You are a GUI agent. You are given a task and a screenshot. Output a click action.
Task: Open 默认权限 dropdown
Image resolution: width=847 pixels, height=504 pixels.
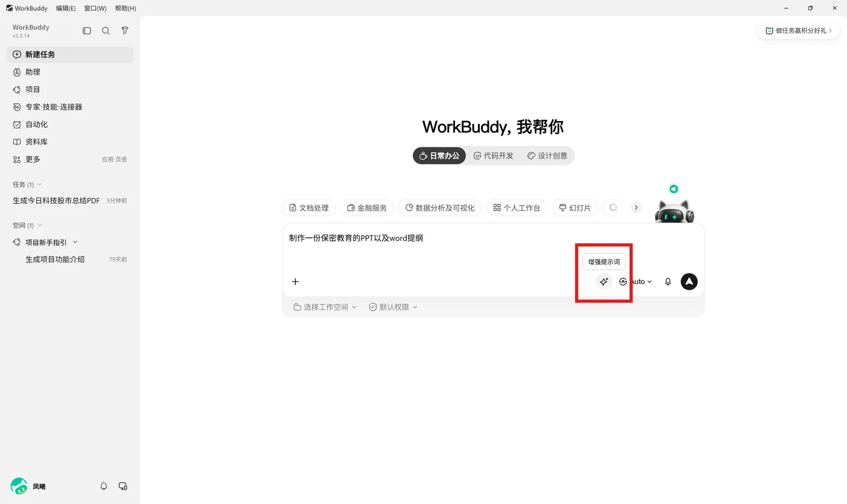[393, 307]
